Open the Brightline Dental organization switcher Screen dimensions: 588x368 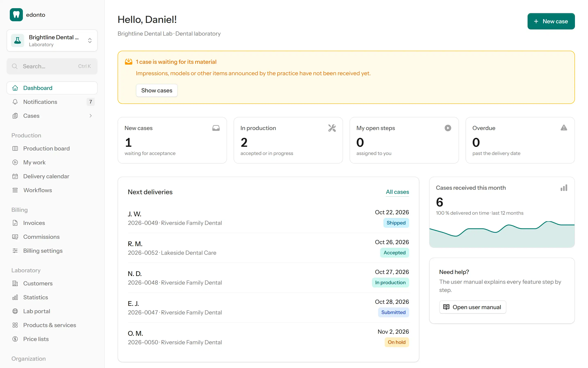click(52, 40)
